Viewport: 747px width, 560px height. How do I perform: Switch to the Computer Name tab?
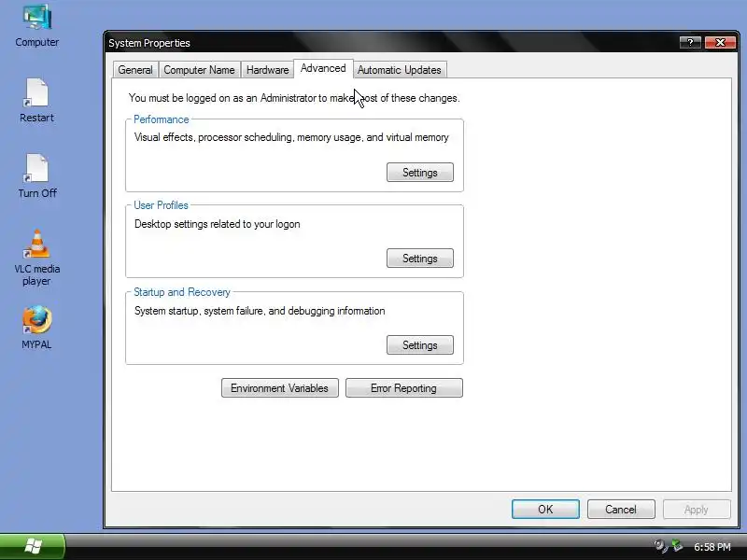click(x=199, y=70)
